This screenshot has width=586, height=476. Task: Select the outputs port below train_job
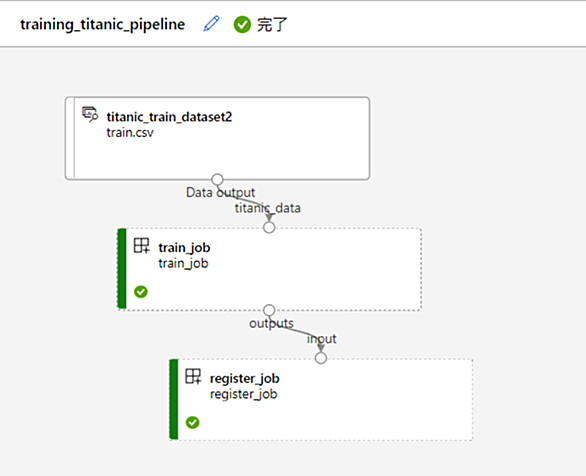coord(269,310)
